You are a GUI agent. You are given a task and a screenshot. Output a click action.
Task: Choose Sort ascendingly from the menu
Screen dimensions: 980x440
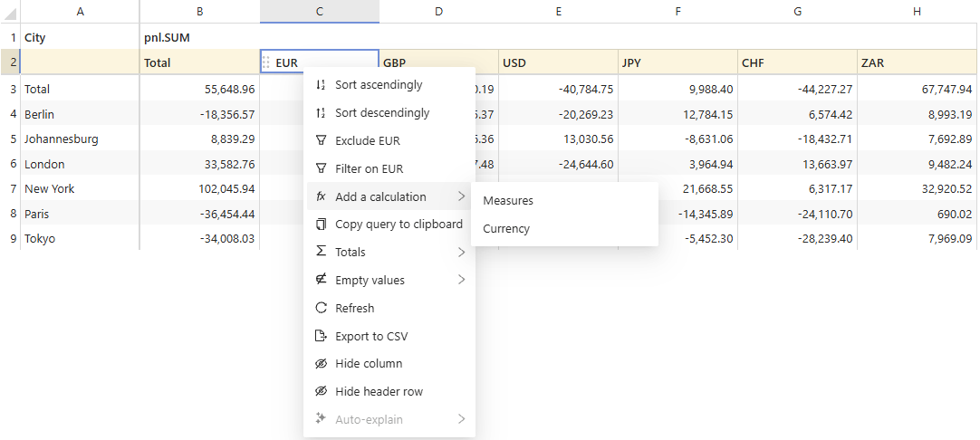coord(389,85)
